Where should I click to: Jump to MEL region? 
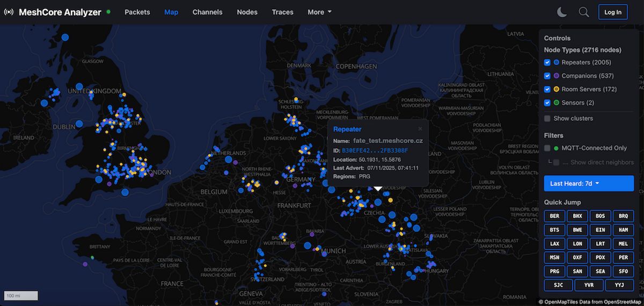[x=623, y=244]
